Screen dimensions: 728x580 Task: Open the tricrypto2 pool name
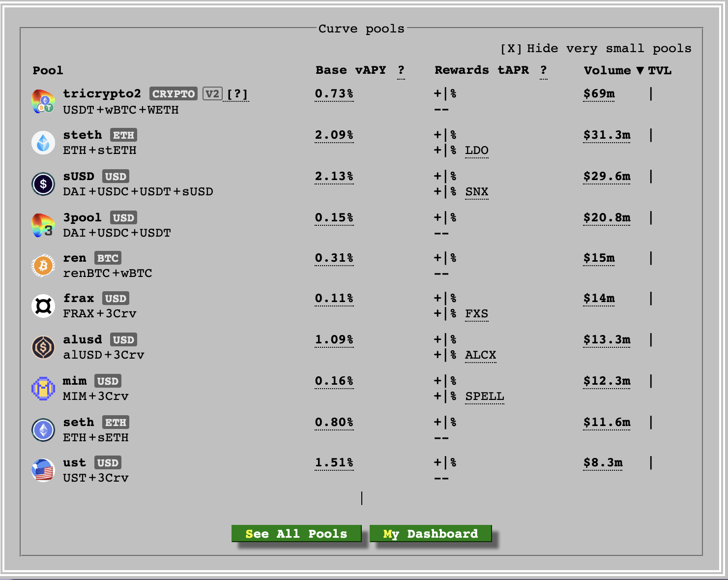tap(102, 93)
